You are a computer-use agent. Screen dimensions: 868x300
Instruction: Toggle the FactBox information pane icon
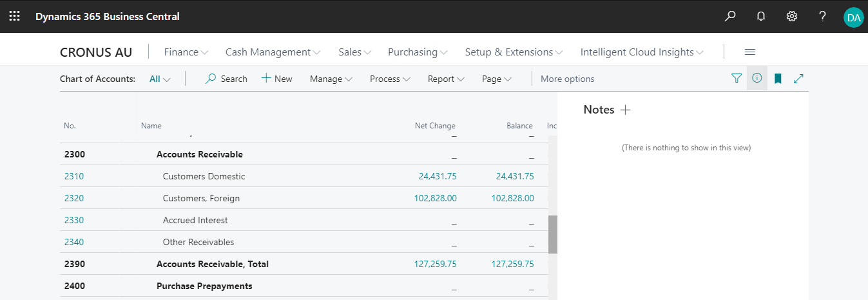pyautogui.click(x=757, y=79)
